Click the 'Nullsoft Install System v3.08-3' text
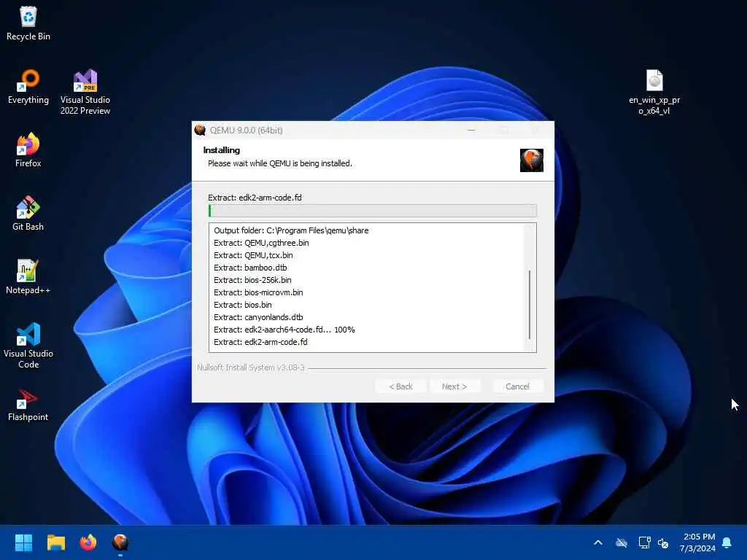The image size is (747, 560). point(251,367)
